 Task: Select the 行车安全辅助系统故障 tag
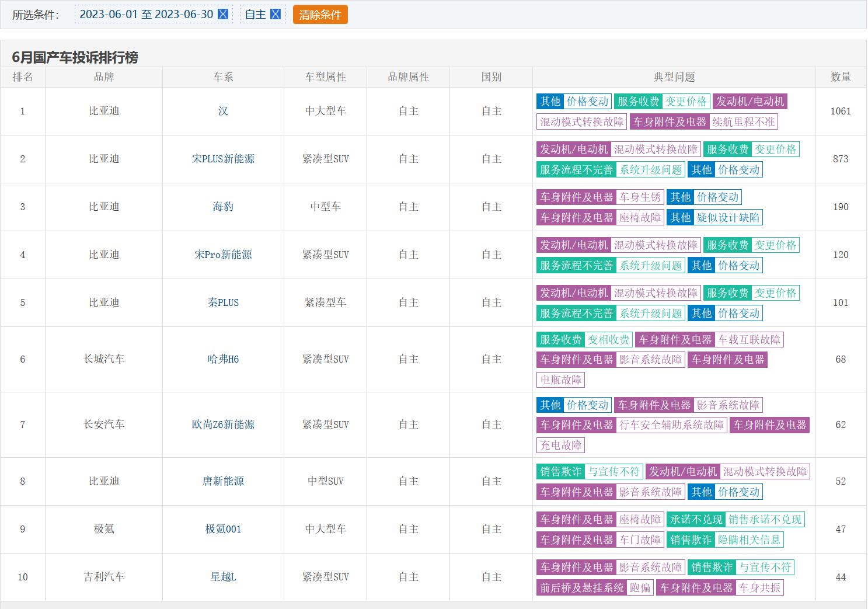[672, 425]
